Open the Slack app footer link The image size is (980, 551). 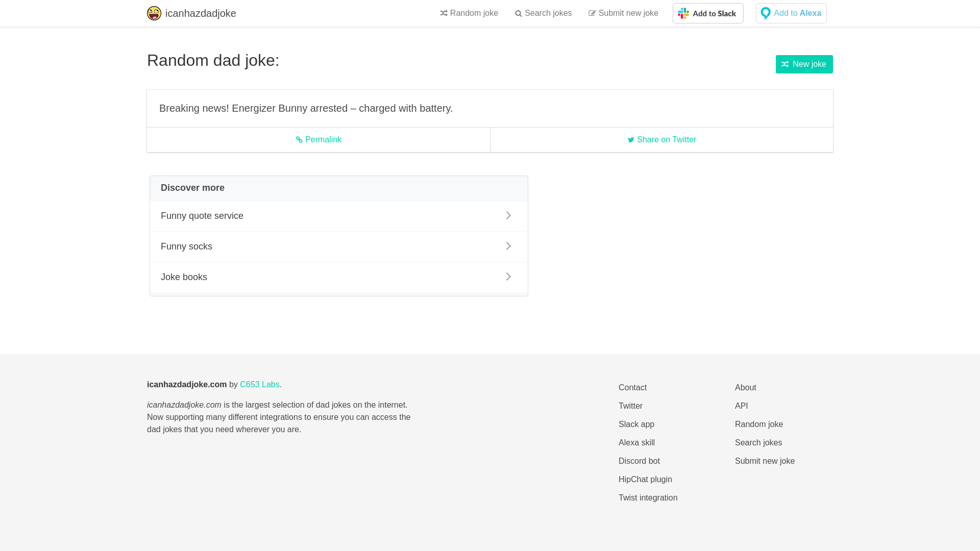click(x=636, y=424)
